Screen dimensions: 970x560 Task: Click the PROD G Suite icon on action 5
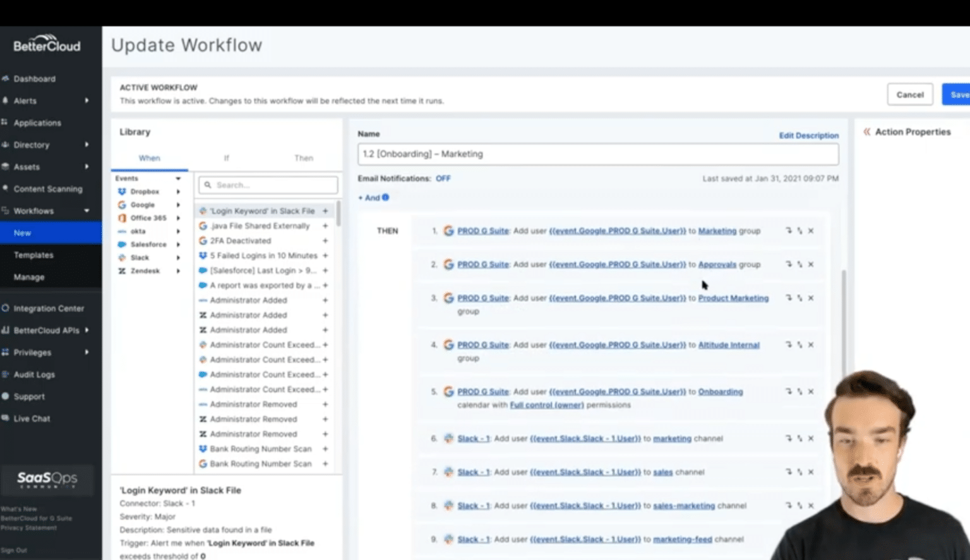coord(448,391)
